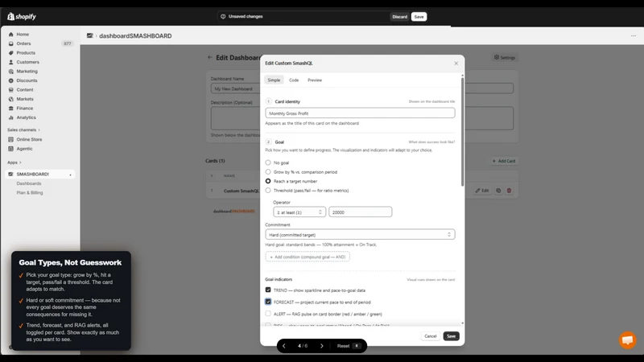This screenshot has height=362, width=644.
Task: Open Customers in the sidebar
Action: click(x=27, y=62)
